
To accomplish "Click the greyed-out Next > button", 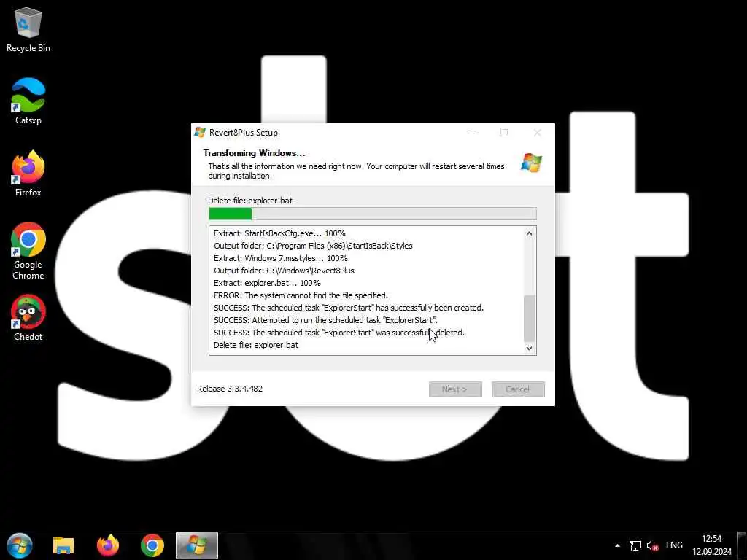I will tap(455, 389).
